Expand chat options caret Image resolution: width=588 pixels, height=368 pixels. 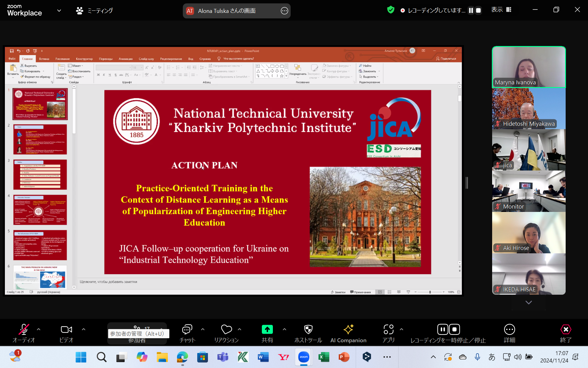203,329
